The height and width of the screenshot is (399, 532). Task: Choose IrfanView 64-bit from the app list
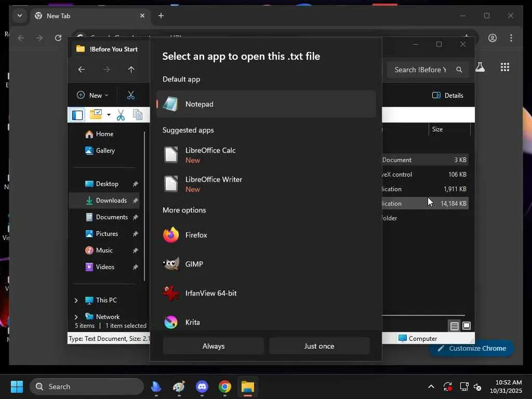[266, 293]
